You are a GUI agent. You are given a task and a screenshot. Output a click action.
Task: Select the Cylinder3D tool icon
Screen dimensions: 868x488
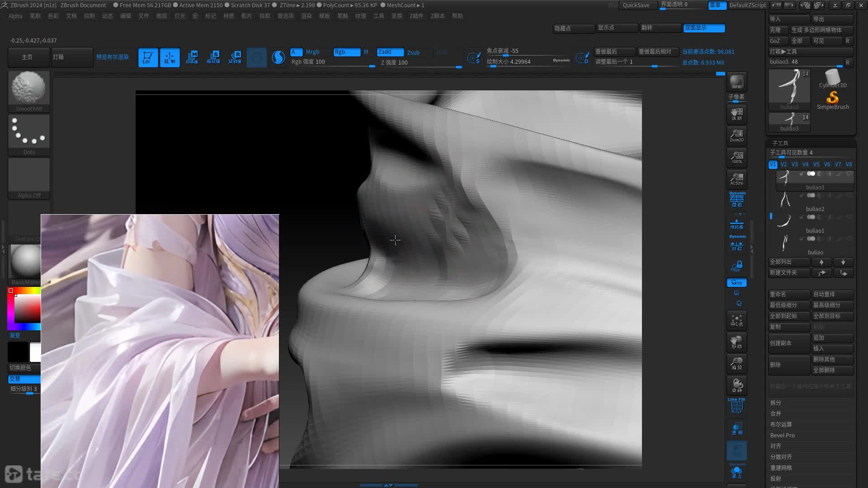(833, 79)
